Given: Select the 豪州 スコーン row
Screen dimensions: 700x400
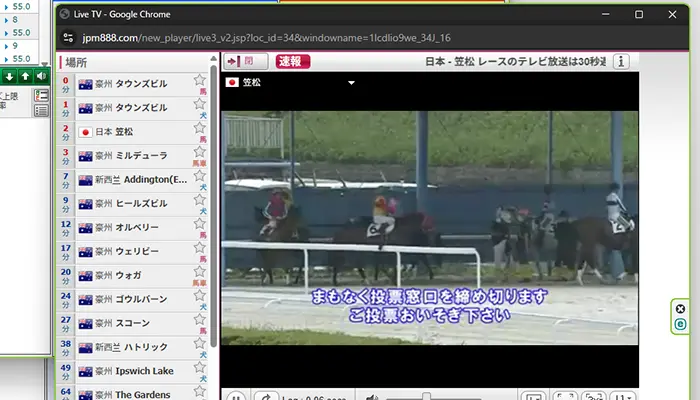Looking at the screenshot, I should (x=133, y=323).
